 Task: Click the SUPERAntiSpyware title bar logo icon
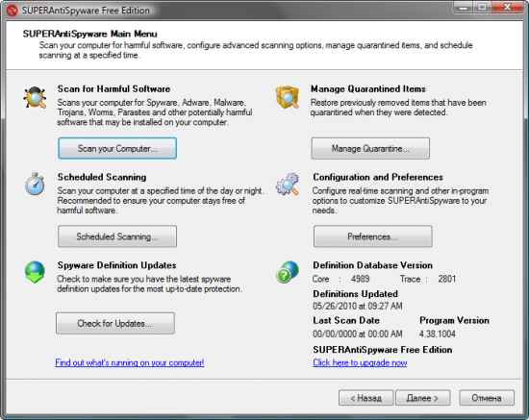[12, 11]
